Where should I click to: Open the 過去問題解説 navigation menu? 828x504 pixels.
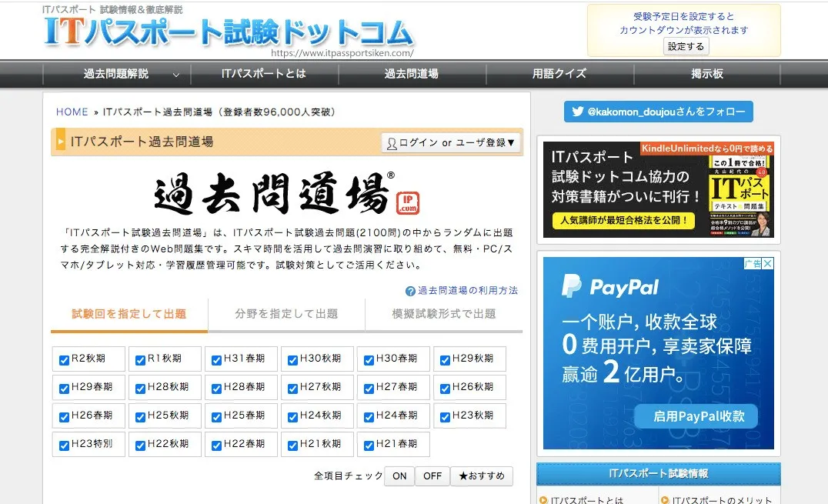coord(116,74)
